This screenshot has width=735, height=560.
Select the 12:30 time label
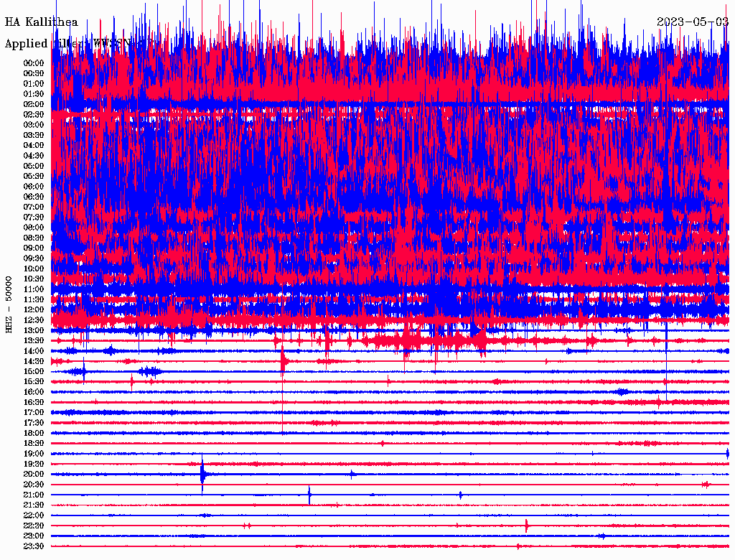(x=34, y=320)
